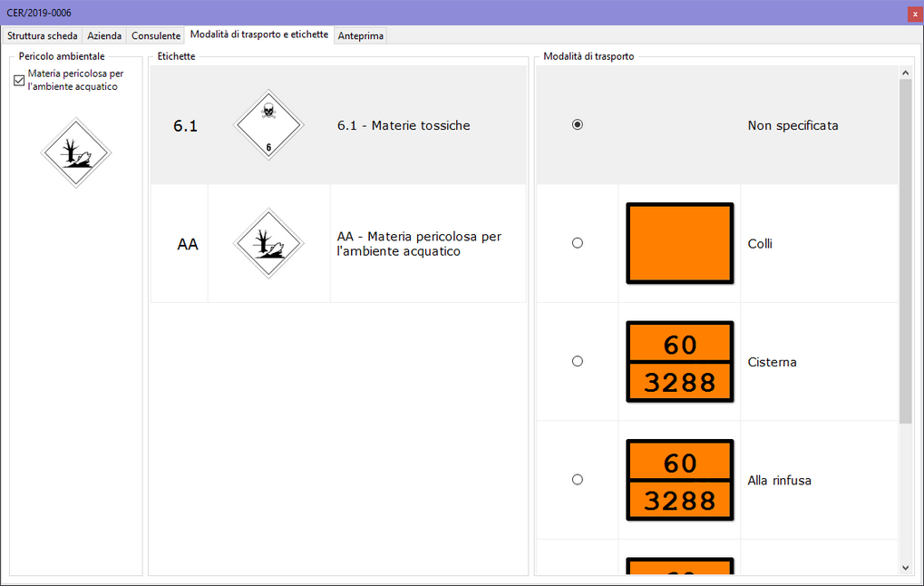924x586 pixels.
Task: Close the CER/2019-0006 window
Action: click(914, 14)
